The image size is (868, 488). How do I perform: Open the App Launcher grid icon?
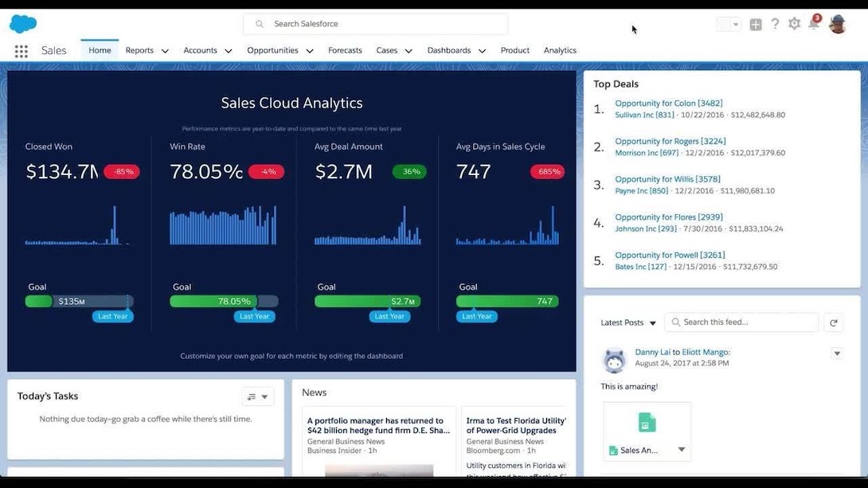coord(21,51)
